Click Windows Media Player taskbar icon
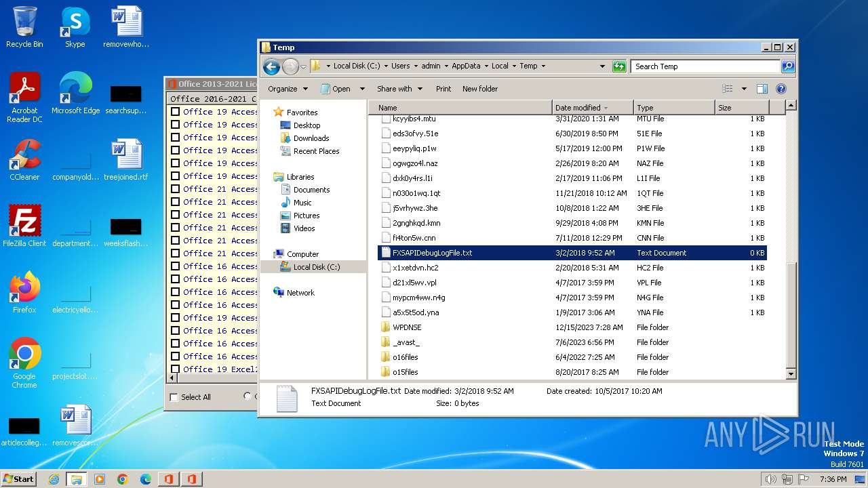This screenshot has width=868, height=488. [x=99, y=479]
